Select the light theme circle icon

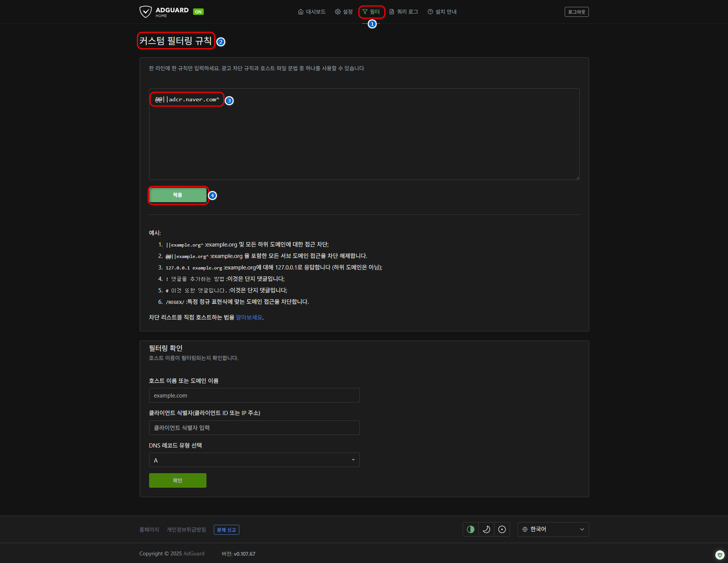(502, 529)
